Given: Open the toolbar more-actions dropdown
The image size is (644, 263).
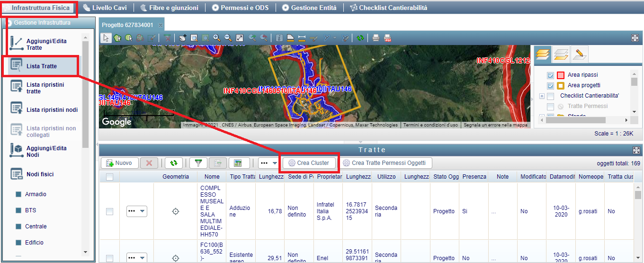Looking at the screenshot, I should [268, 163].
